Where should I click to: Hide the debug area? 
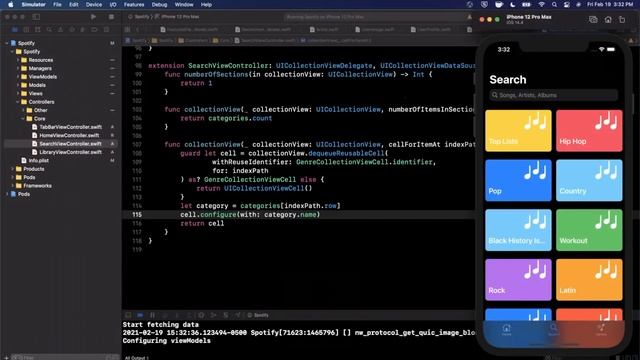pos(128,315)
